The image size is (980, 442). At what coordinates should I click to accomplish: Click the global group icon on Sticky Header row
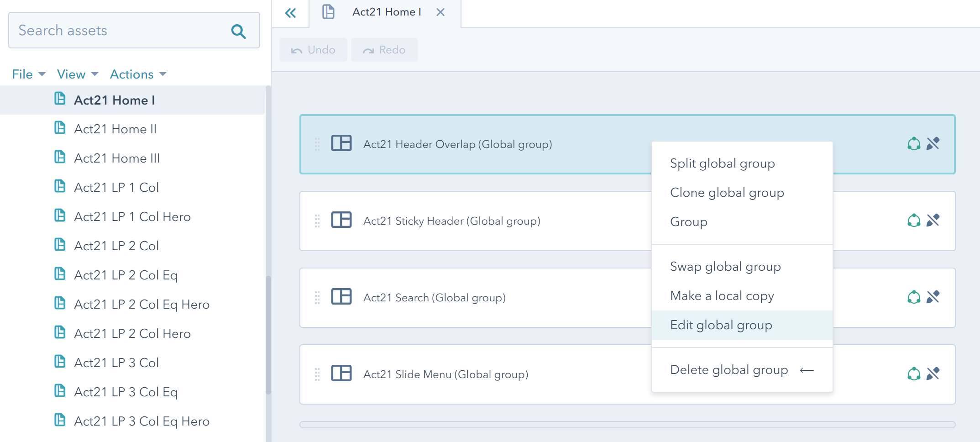tap(913, 221)
